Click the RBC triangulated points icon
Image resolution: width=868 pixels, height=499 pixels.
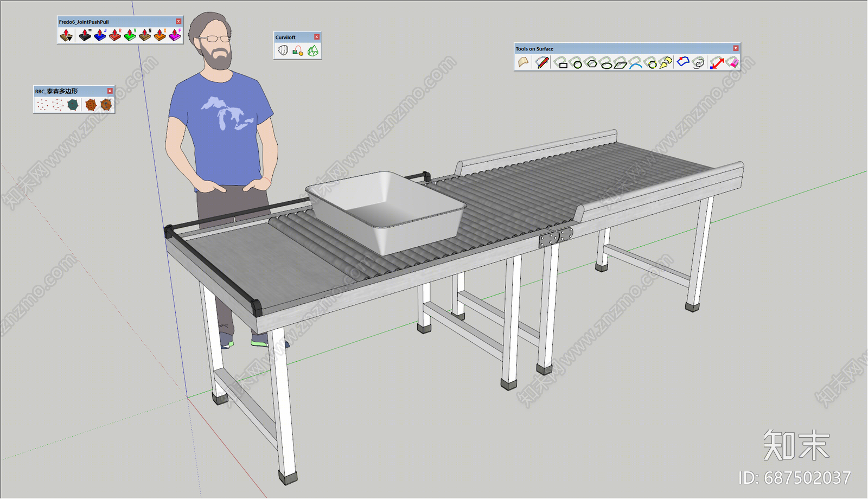point(57,105)
